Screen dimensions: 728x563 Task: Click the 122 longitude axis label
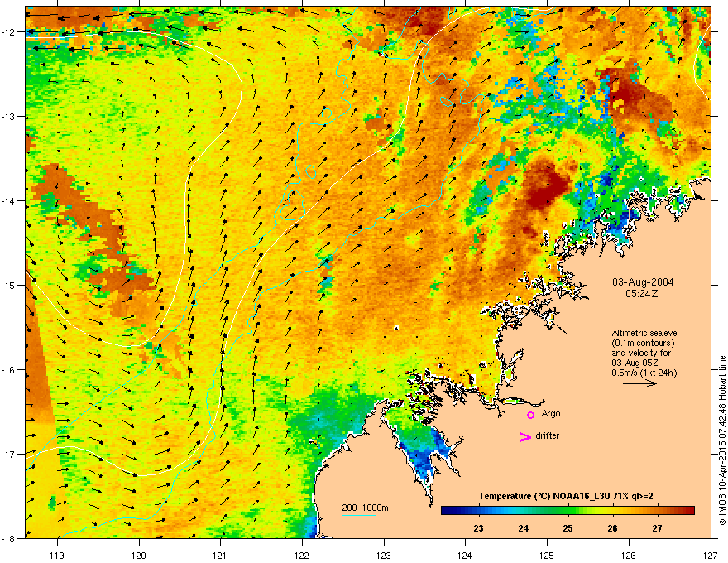tap(302, 555)
